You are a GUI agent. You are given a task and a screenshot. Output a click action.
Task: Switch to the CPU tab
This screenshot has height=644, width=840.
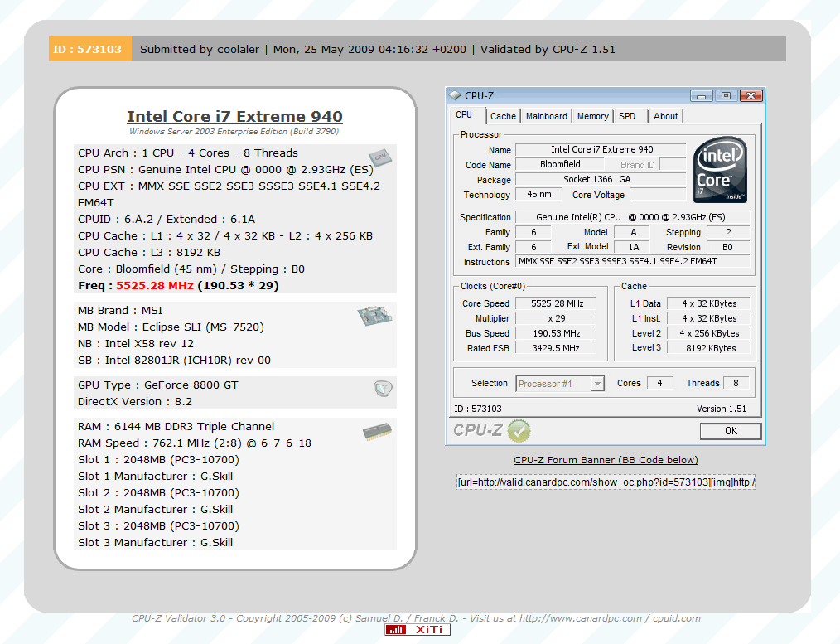click(464, 114)
